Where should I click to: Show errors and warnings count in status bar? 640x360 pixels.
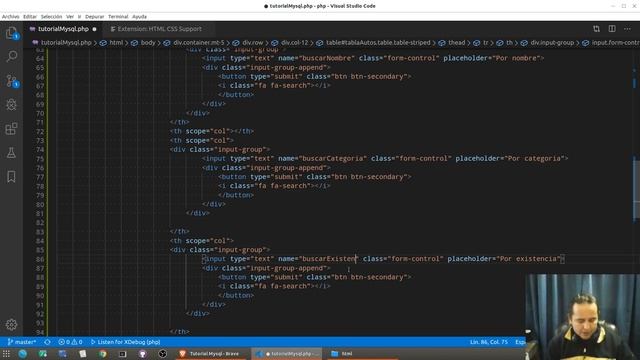click(70, 342)
